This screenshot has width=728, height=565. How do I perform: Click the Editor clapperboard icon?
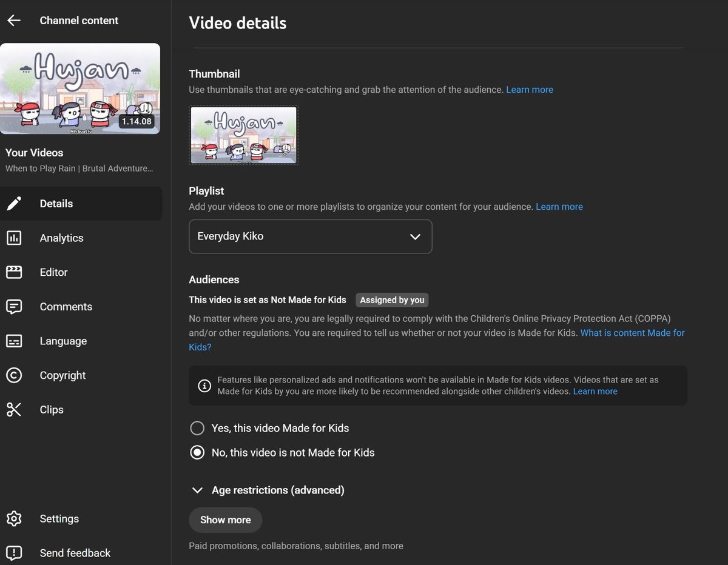point(14,272)
